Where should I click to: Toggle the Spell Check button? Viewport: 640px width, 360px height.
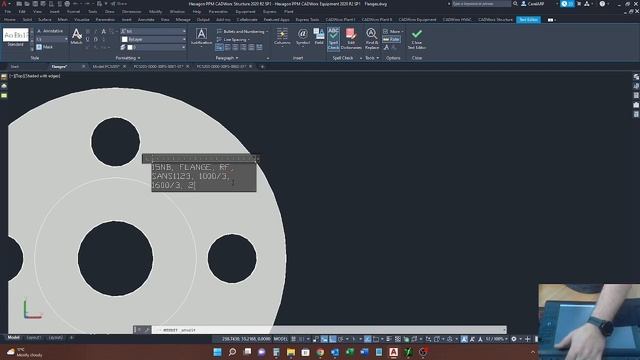(x=333, y=39)
